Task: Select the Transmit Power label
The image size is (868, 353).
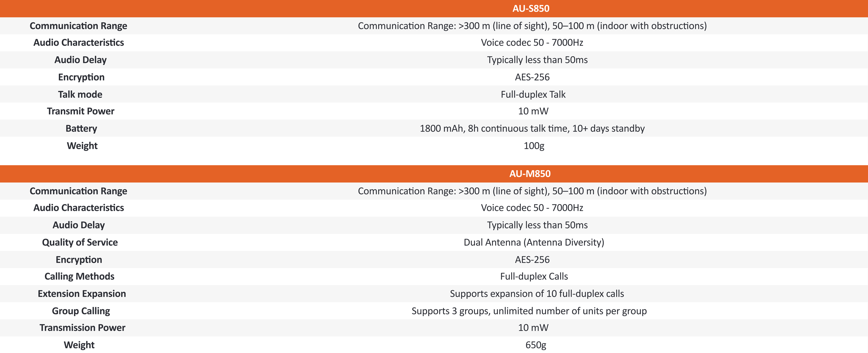Action: coord(80,111)
